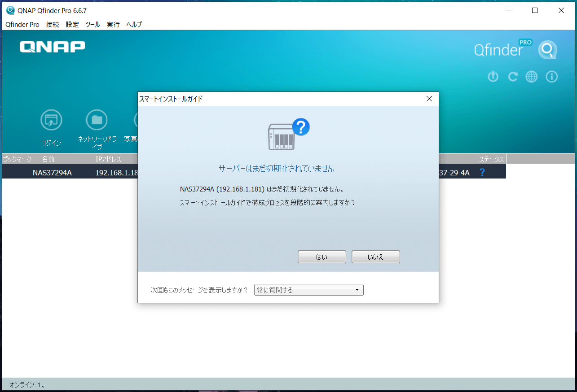Click the オンライン: 1 status bar text
The height and width of the screenshot is (392, 577).
coord(27,385)
